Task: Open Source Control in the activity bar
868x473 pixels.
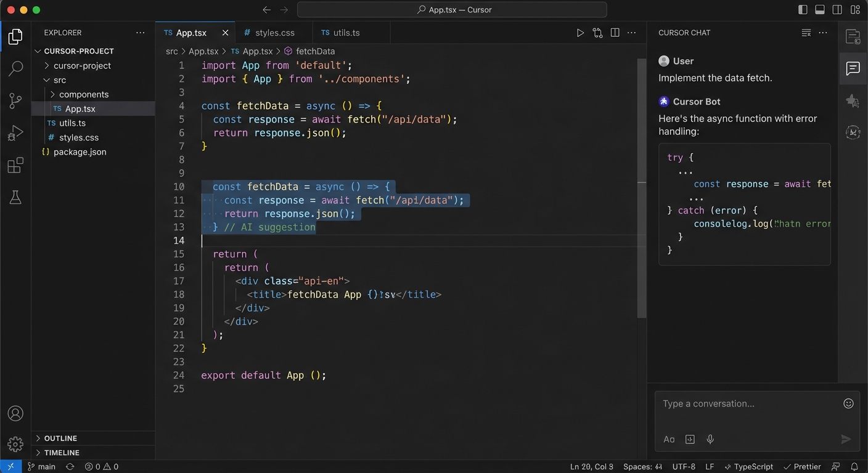Action: 15,100
